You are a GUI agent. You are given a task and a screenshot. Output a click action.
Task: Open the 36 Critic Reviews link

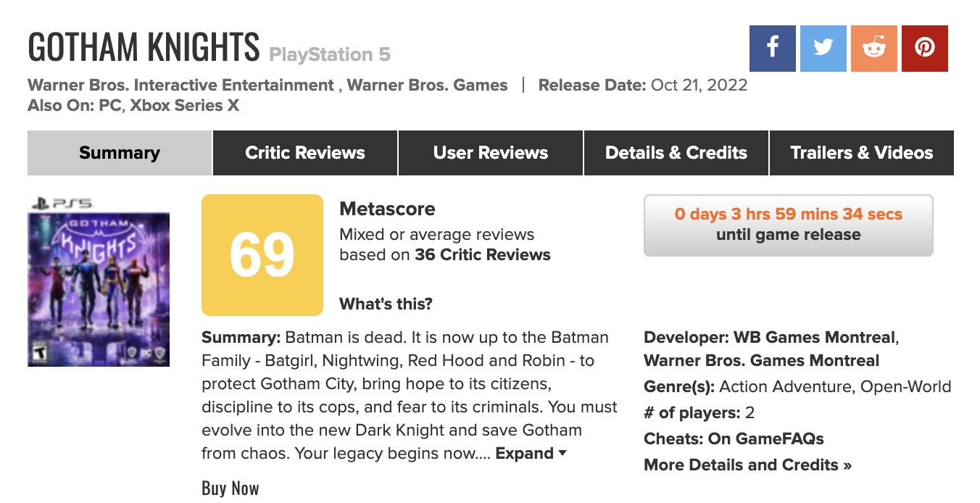tap(482, 255)
